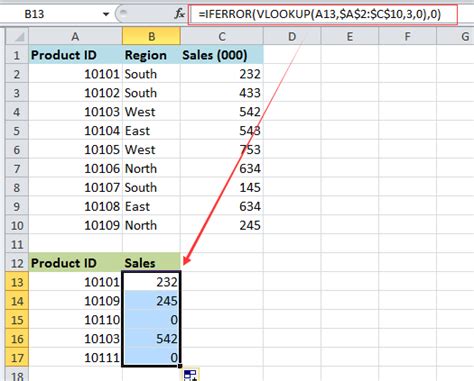Screen dimensions: 474x381
Task: Select result cell 0 in row 17
Action: click(x=151, y=358)
